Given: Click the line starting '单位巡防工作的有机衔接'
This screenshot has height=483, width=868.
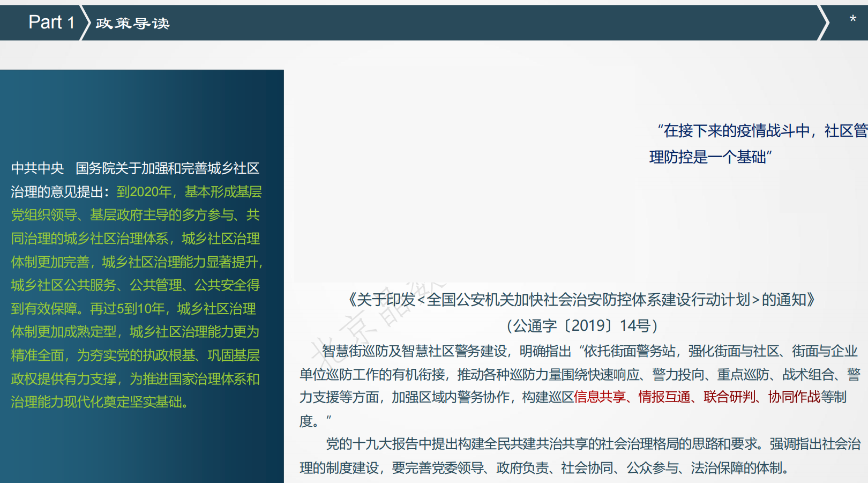Looking at the screenshot, I should click(x=580, y=375).
